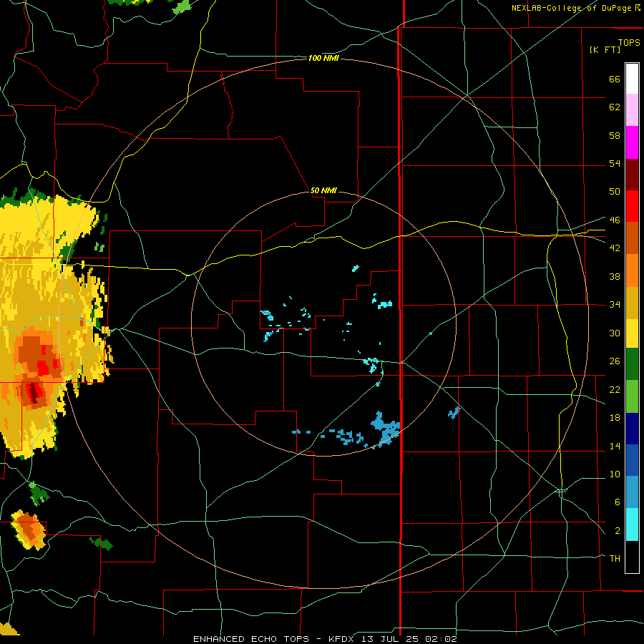Click the isolated blue echo east of state line
Screen dimensions: 644x644
tap(454, 412)
